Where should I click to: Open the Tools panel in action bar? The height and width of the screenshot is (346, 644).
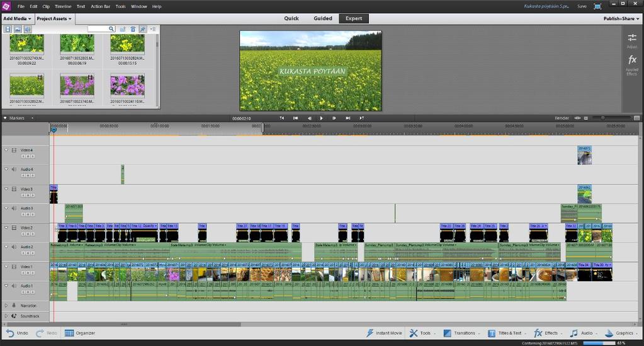[x=421, y=333]
